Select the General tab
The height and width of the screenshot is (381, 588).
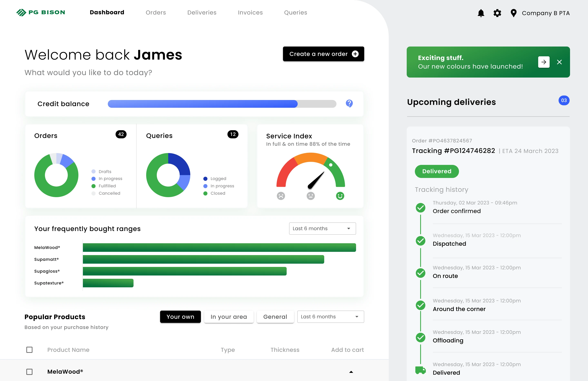click(x=275, y=317)
